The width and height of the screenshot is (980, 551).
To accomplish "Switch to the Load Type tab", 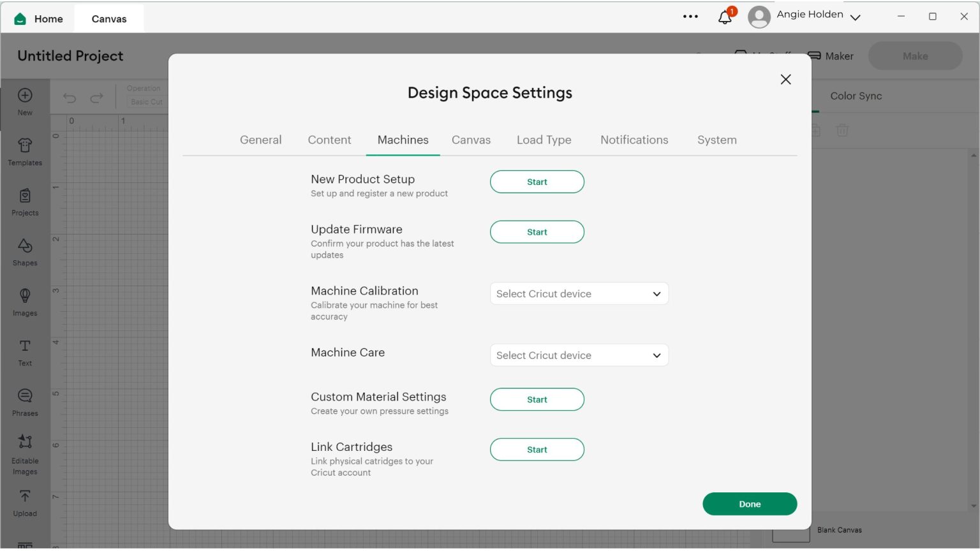I will [544, 140].
